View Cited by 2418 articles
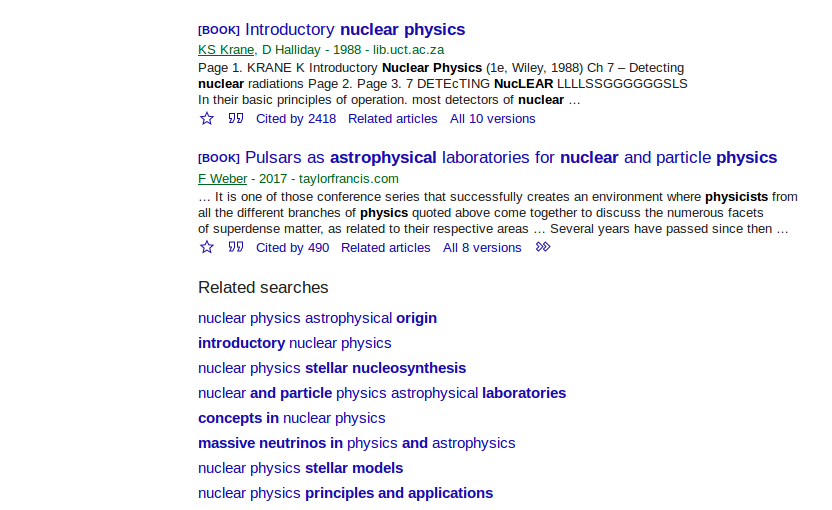This screenshot has height=510, width=832. [x=296, y=119]
